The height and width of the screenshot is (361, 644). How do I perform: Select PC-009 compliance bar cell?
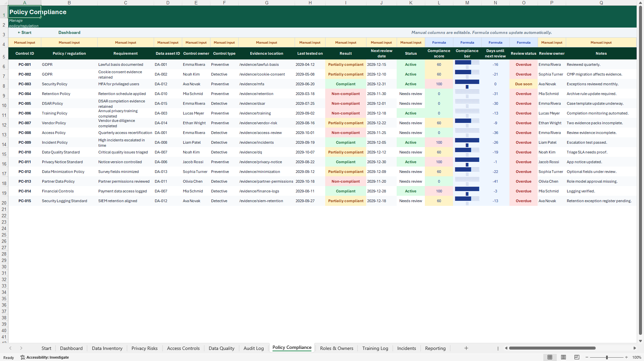pyautogui.click(x=467, y=142)
